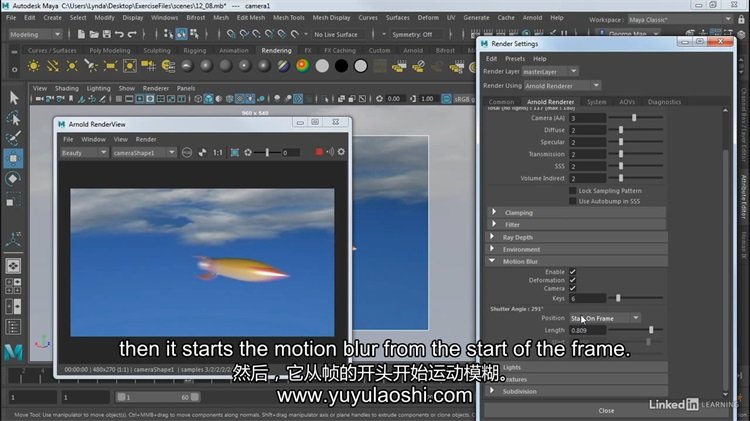Click the Redo arrow icon
Viewport: 750px width, 421px height.
(132, 34)
